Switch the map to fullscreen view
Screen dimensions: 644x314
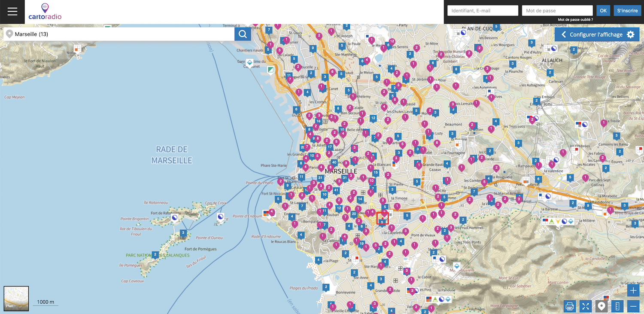(586, 306)
